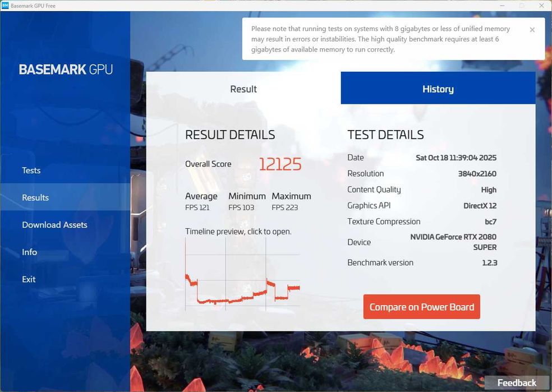Minimize the Basemark GPU window

point(503,6)
